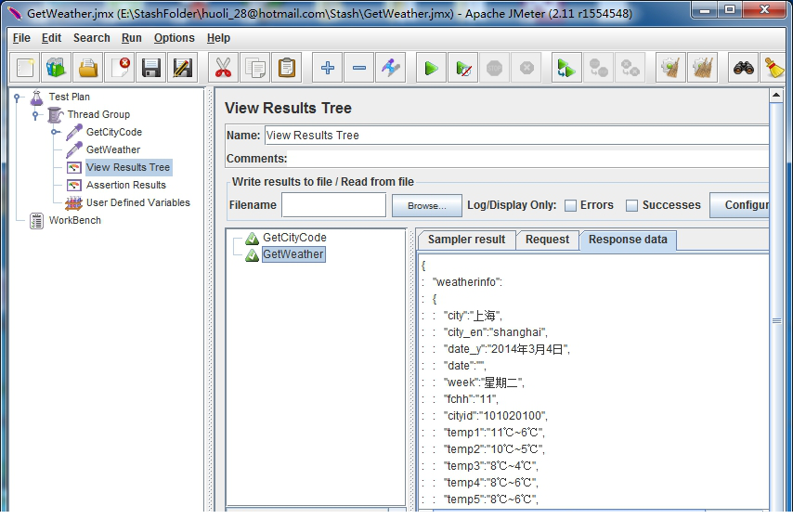Select GetCityCode result in results list
The height and width of the screenshot is (532, 793).
pos(294,238)
